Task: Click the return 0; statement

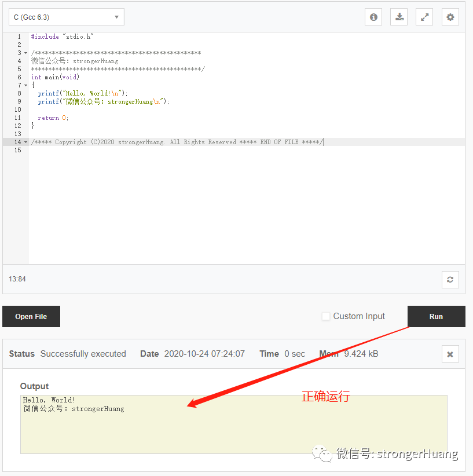Action: coord(53,118)
